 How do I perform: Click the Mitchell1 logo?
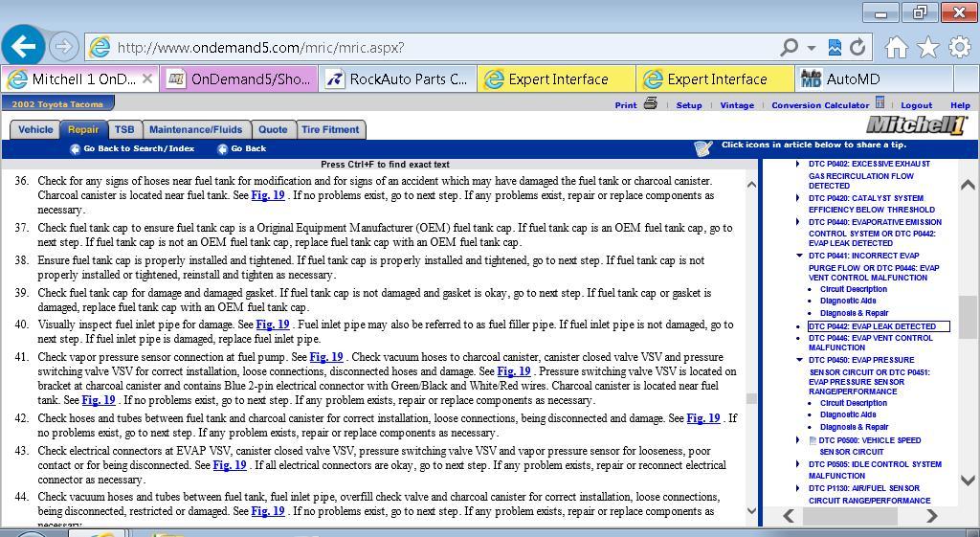pyautogui.click(x=916, y=125)
